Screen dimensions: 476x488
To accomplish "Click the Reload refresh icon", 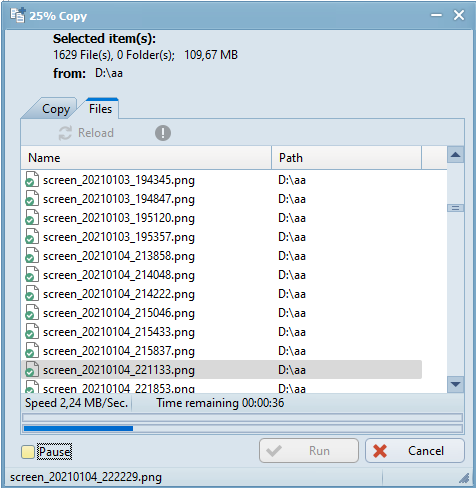I will coord(65,133).
